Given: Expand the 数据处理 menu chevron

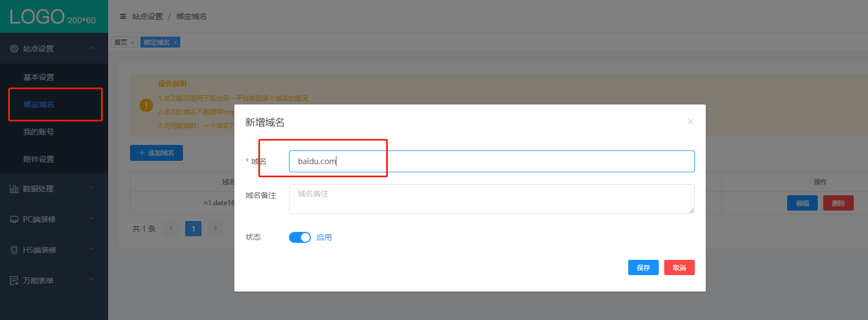Looking at the screenshot, I should pos(91,188).
